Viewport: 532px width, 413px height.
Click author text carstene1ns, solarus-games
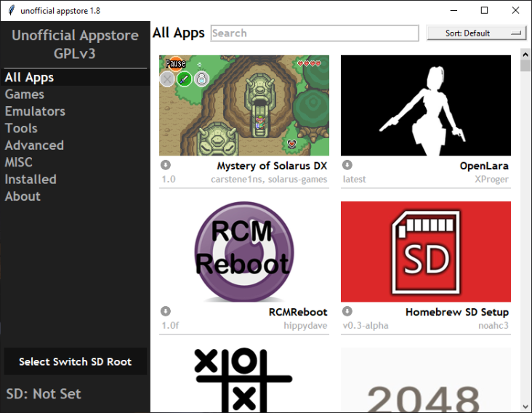[x=269, y=179]
